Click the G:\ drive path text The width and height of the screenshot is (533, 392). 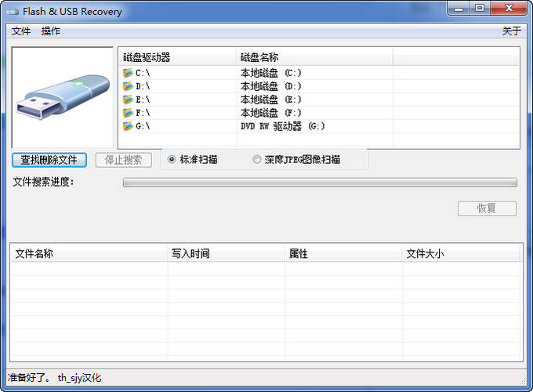tap(143, 126)
